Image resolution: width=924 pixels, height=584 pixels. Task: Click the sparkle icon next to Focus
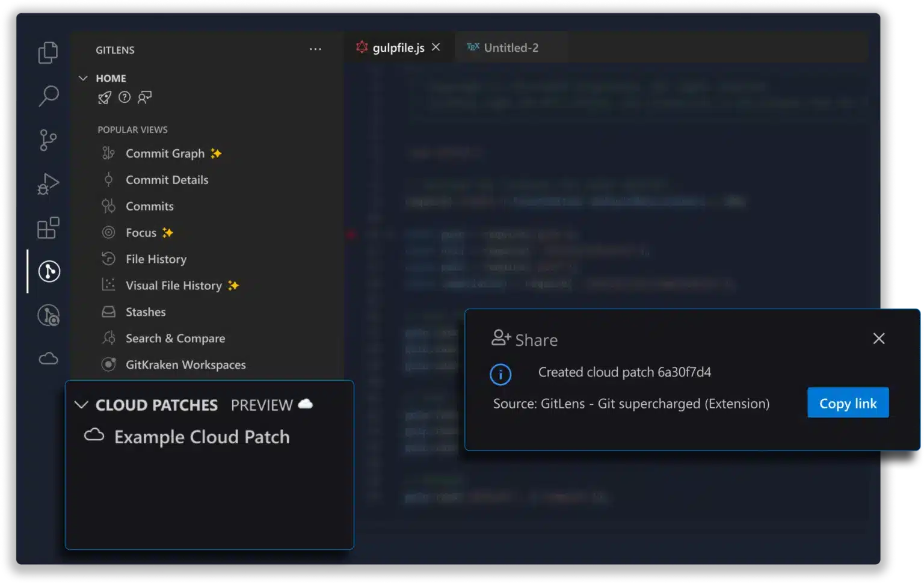coord(167,232)
